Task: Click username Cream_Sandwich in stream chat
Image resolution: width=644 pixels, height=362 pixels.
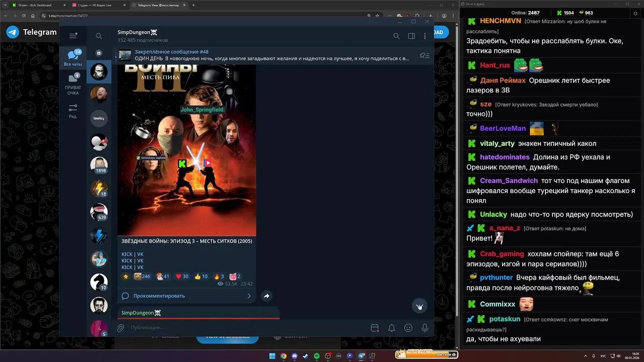Action: 509,180
